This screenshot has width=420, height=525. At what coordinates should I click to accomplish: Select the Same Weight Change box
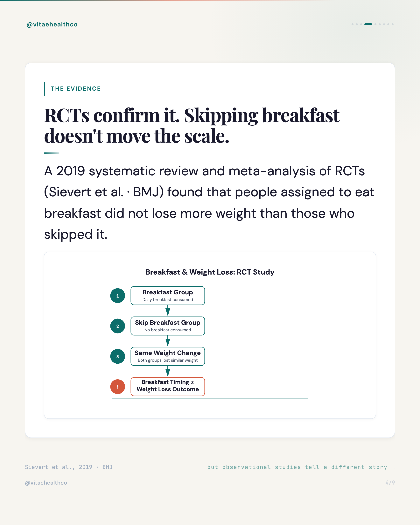click(x=168, y=356)
